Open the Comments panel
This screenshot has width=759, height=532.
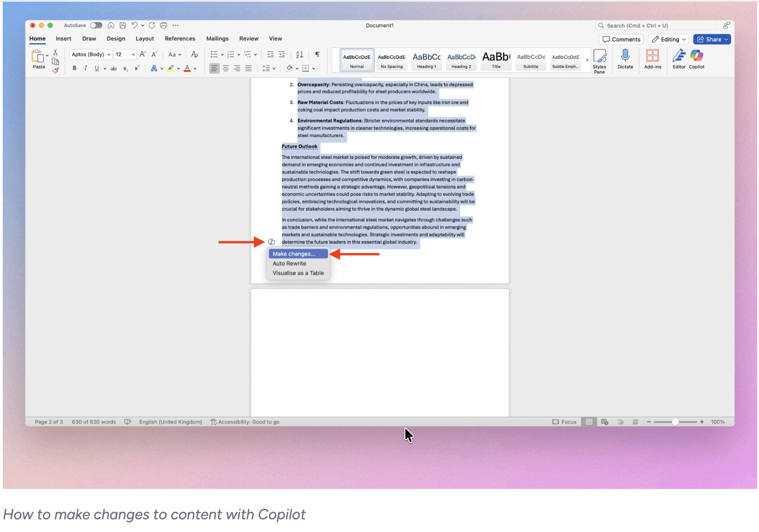coord(621,39)
